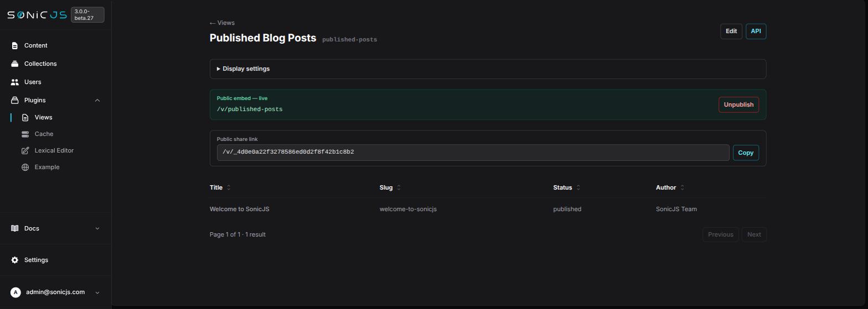This screenshot has height=309, width=868.
Task: Click the Published Blog Posts heading
Action: click(x=263, y=38)
